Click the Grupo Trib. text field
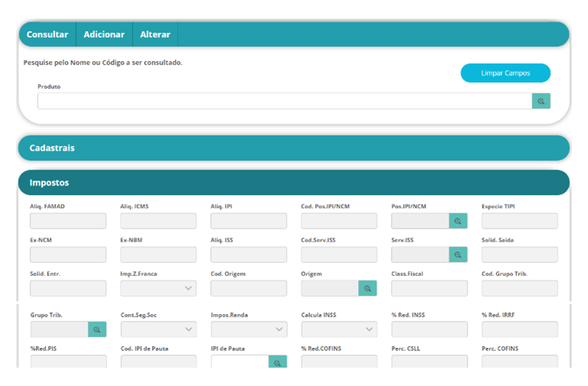The height and width of the screenshot is (386, 588). [60, 329]
